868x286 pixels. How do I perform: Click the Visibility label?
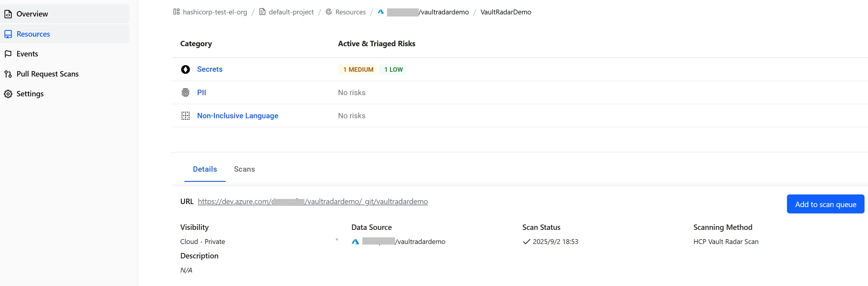click(x=194, y=227)
